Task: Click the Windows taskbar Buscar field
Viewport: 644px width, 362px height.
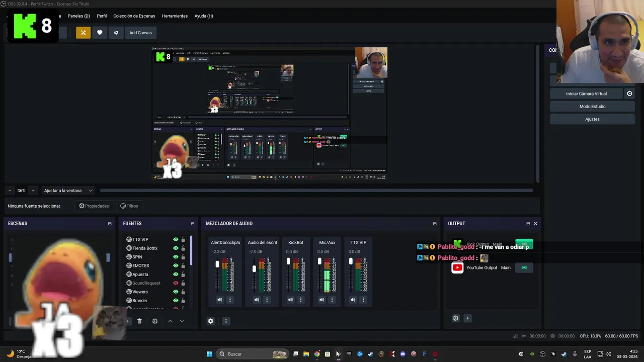Action: point(253,354)
